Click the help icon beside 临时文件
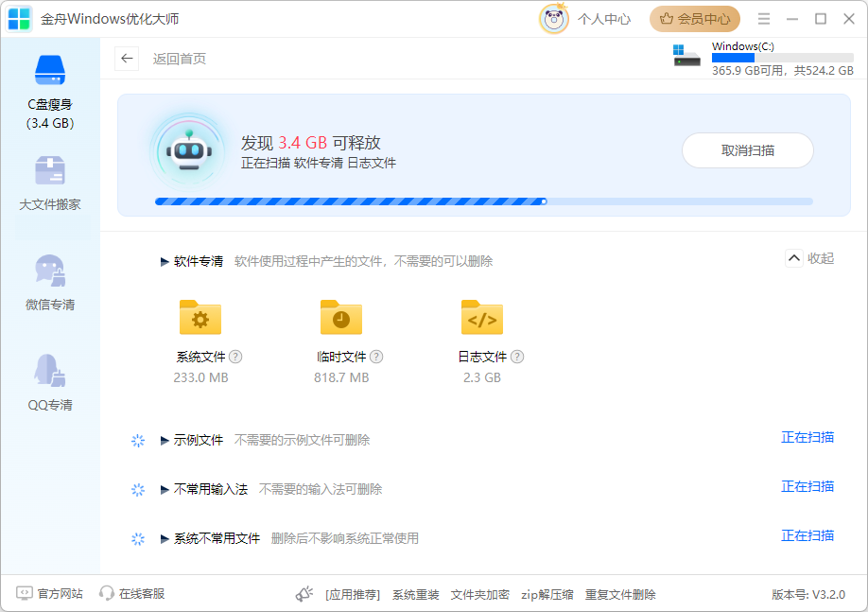868x612 pixels. point(376,357)
